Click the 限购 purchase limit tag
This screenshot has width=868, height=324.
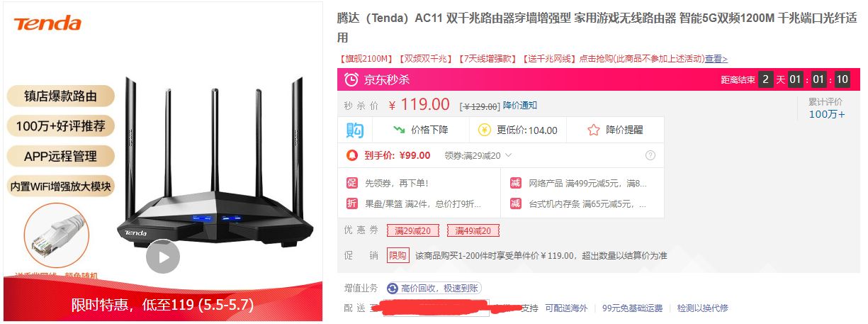[x=398, y=255]
